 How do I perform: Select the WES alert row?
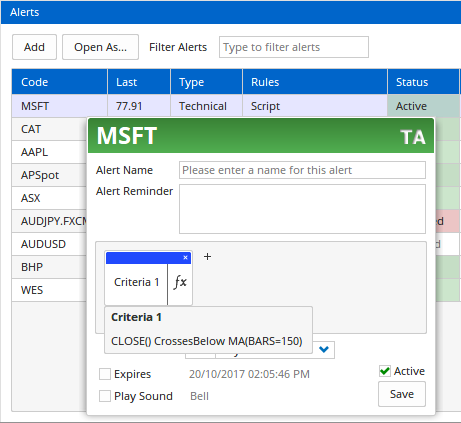[49, 290]
